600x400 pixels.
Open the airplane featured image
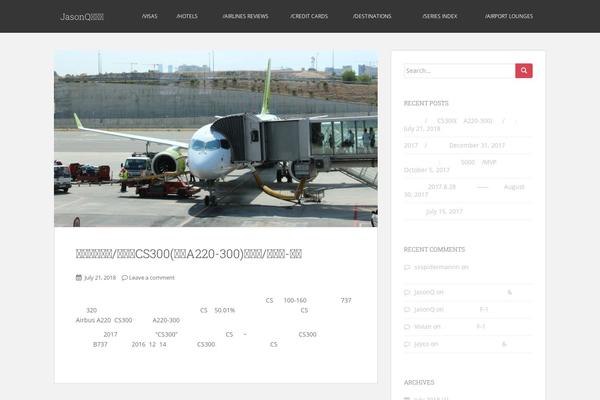(216, 138)
